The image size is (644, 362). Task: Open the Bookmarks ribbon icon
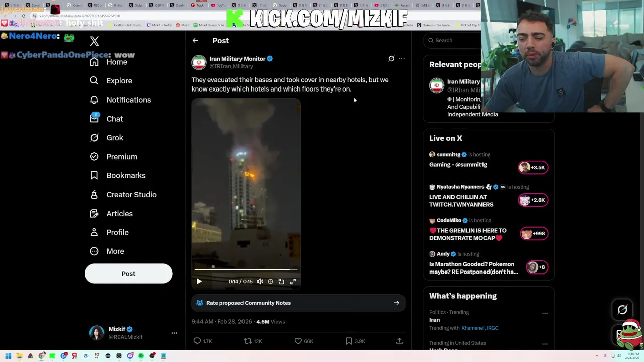coord(94,175)
